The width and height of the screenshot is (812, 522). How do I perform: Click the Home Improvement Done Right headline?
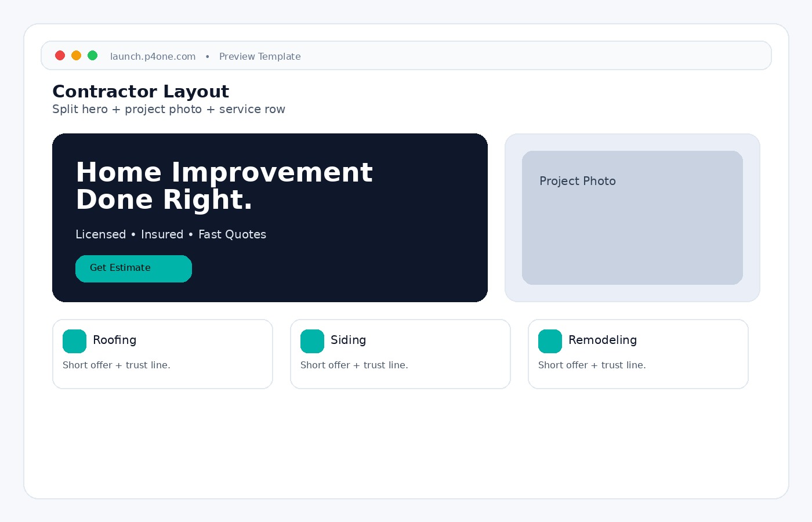tap(224, 186)
